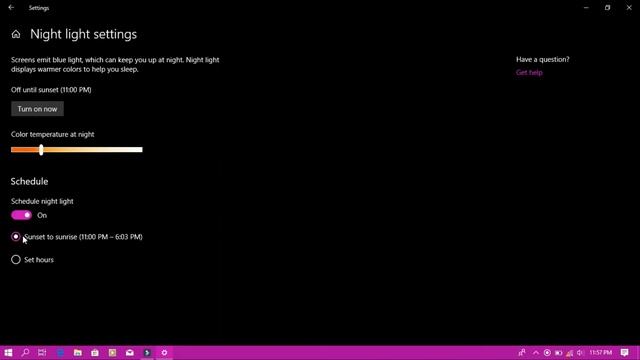Click the white end of temperature slider
This screenshot has height=360, width=640.
point(140,150)
